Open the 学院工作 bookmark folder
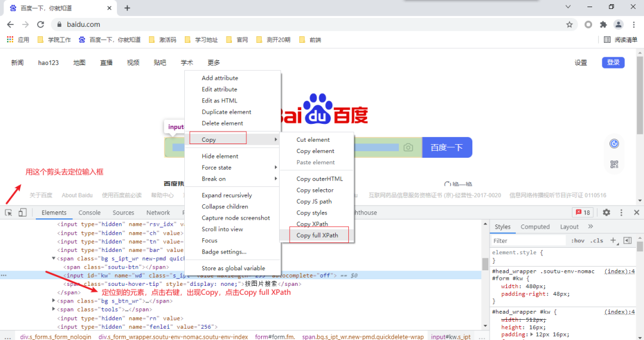The width and height of the screenshot is (644, 340). coord(54,40)
